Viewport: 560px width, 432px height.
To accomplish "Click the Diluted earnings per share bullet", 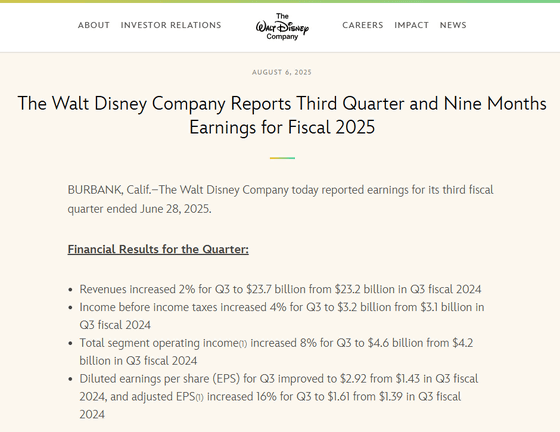I will 279,396.
